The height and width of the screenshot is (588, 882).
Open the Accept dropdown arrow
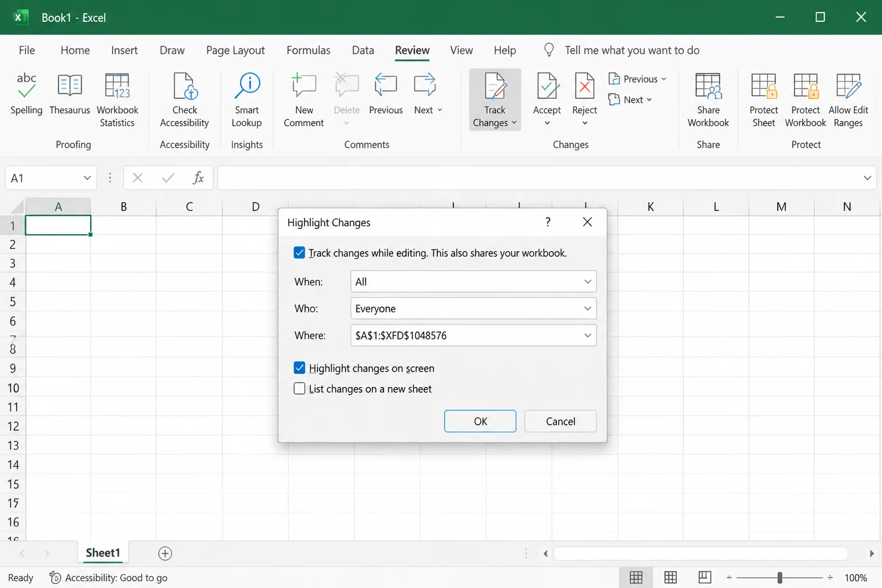coord(547,123)
